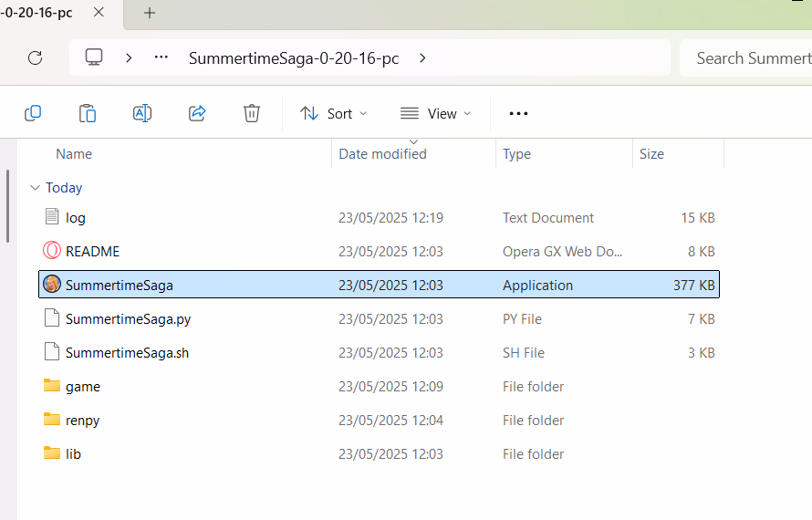Screen dimensions: 812x520
Task: Open the View dropdown menu
Action: coord(435,113)
